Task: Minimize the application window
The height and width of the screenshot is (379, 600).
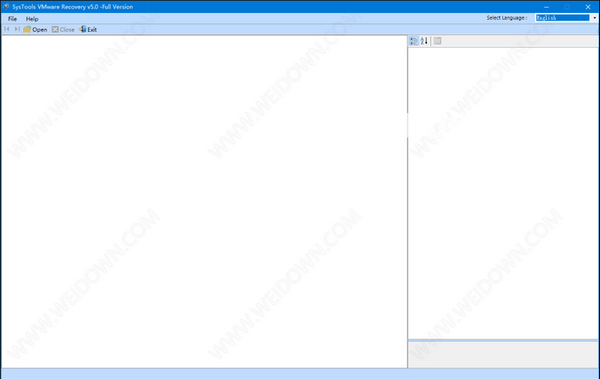Action: pos(546,7)
